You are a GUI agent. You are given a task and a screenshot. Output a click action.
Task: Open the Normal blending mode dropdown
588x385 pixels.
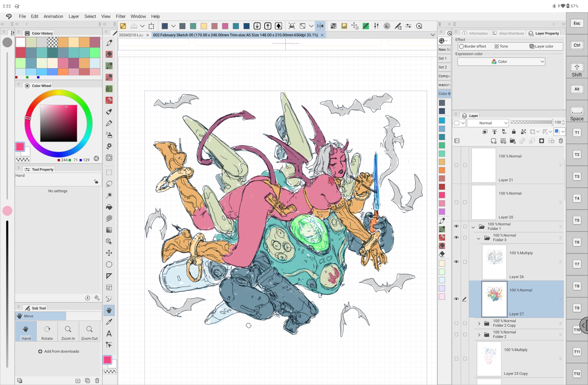coord(488,123)
